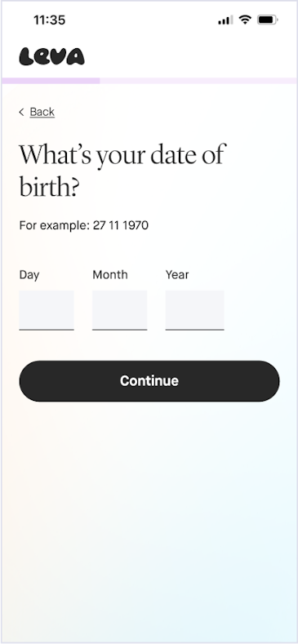Click the word 'birth?' in the heading
The width and height of the screenshot is (298, 644).
coord(49,186)
